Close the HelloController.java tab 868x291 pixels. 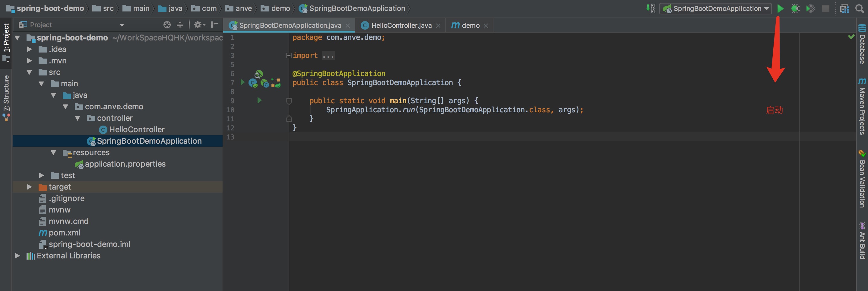coord(438,26)
